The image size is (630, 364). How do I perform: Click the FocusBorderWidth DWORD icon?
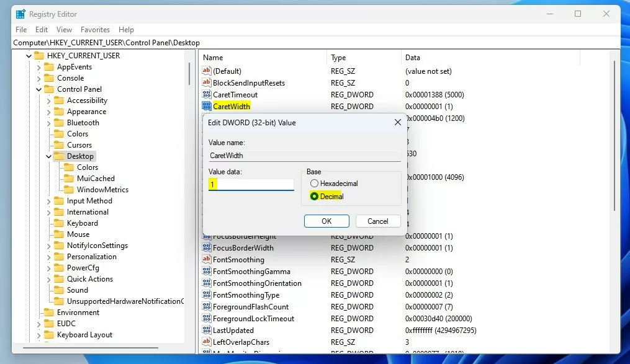(207, 247)
